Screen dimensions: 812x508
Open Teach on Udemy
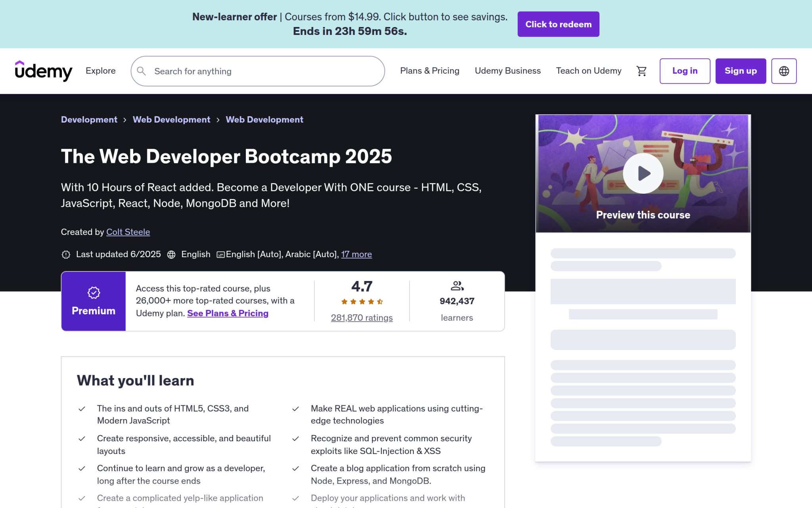pos(588,71)
